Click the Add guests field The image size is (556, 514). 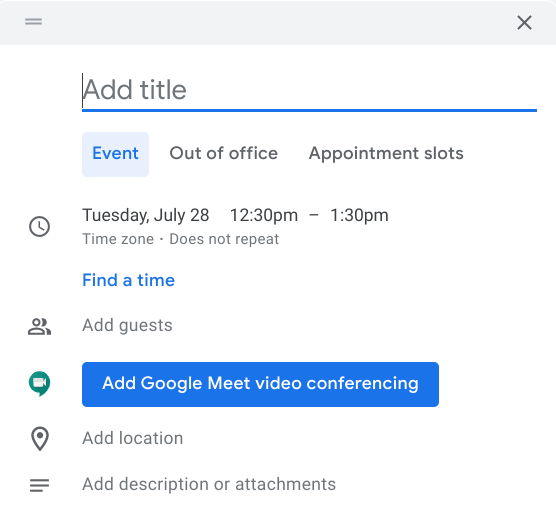coord(127,325)
